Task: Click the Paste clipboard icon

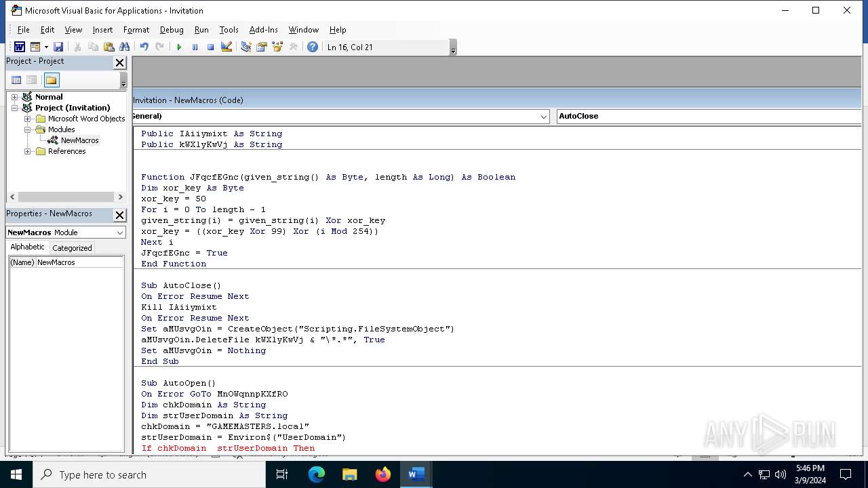Action: (108, 47)
